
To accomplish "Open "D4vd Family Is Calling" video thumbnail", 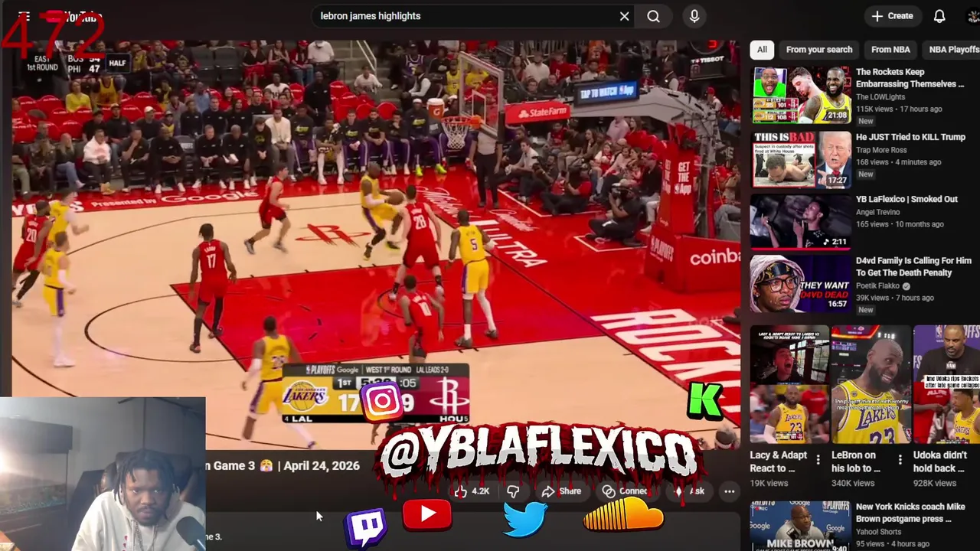I will point(802,284).
